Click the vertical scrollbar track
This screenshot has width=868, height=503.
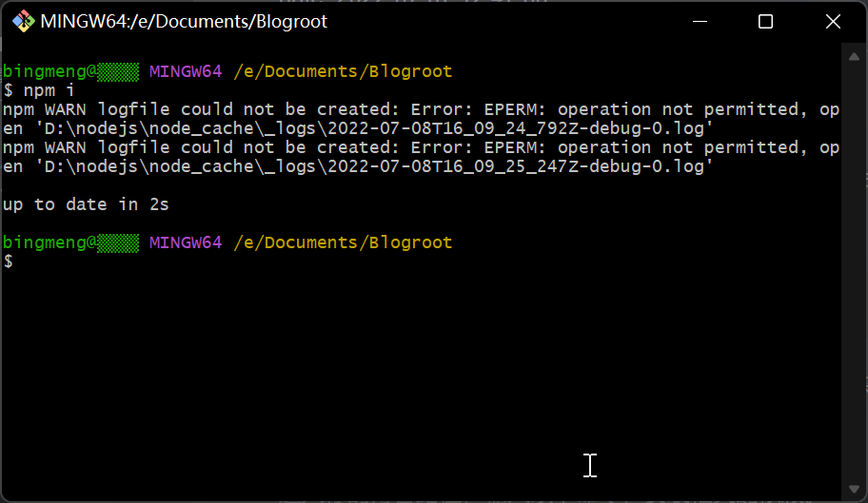point(853,285)
